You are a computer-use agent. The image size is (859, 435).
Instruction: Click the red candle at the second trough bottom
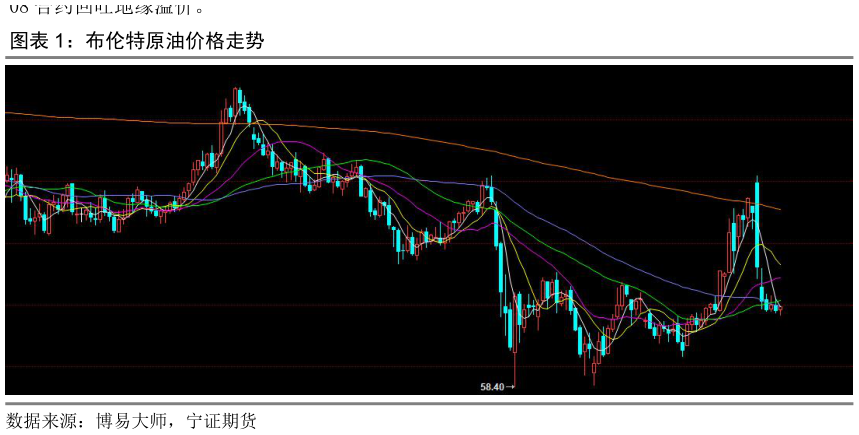coord(595,368)
